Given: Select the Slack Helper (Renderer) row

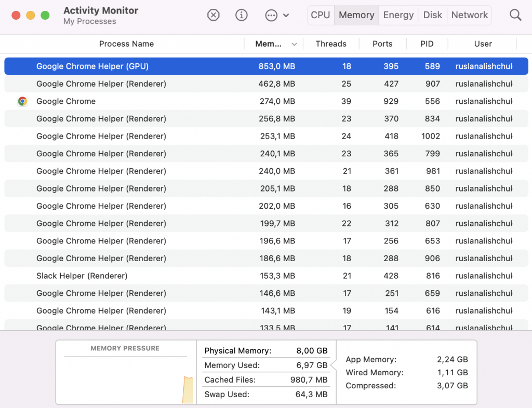Looking at the screenshot, I should [x=266, y=276].
